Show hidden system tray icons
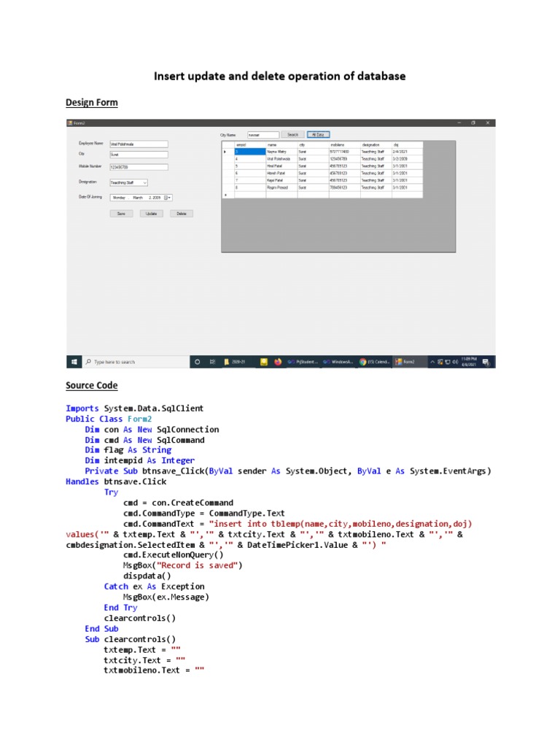Screen dimensions: 560x747 tap(432, 362)
